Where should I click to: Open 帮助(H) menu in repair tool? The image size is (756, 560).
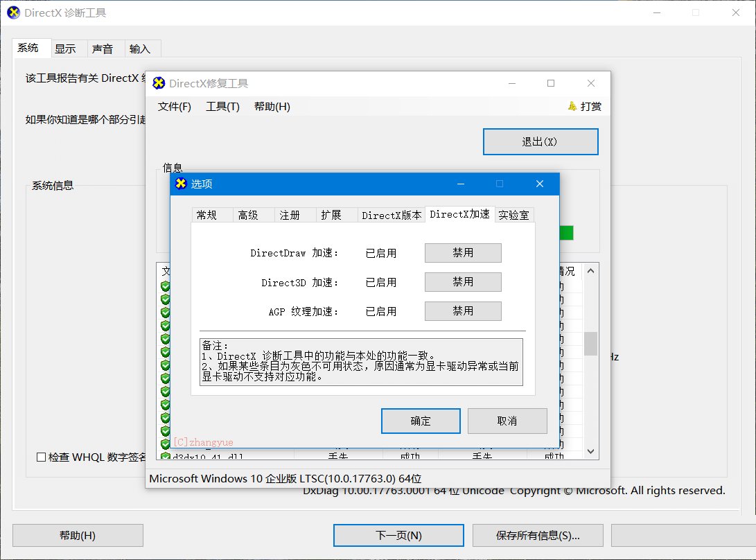pyautogui.click(x=272, y=107)
